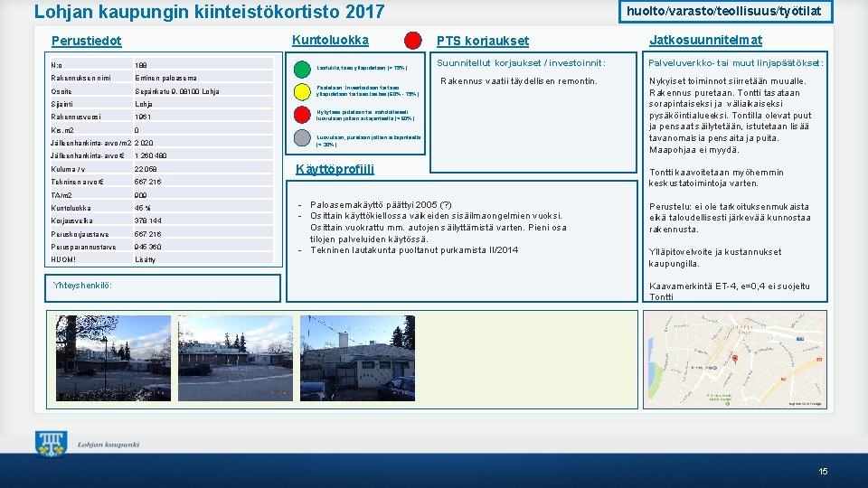The width and height of the screenshot is (868, 488).
Task: Select 'Rakennusvuosi' value 1961
Action: coord(142,117)
